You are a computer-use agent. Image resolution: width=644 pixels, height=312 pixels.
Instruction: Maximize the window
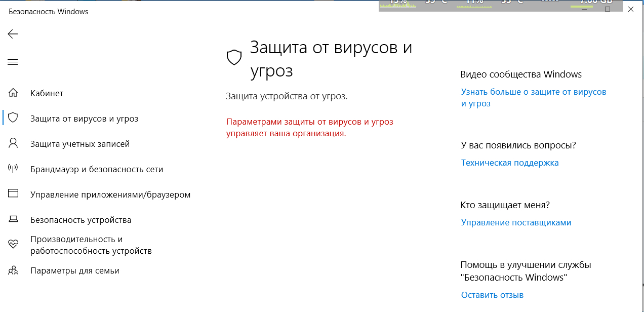(x=608, y=9)
